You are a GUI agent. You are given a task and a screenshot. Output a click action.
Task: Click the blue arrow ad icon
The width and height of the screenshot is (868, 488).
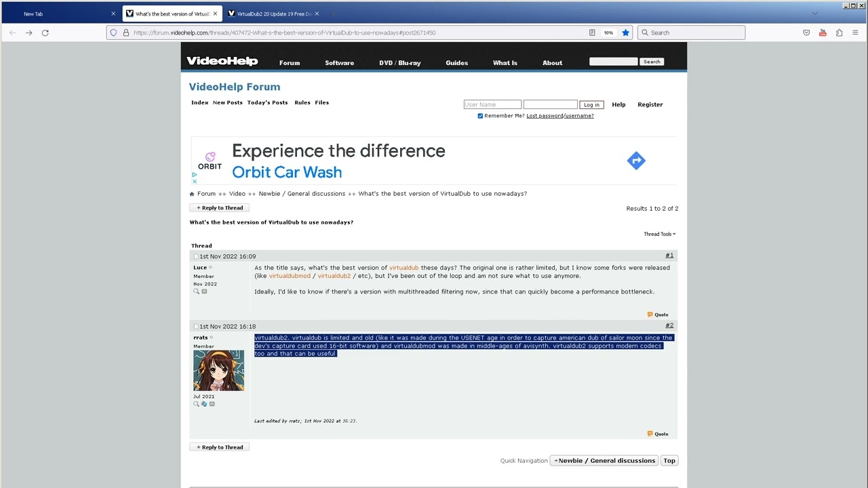coord(636,161)
